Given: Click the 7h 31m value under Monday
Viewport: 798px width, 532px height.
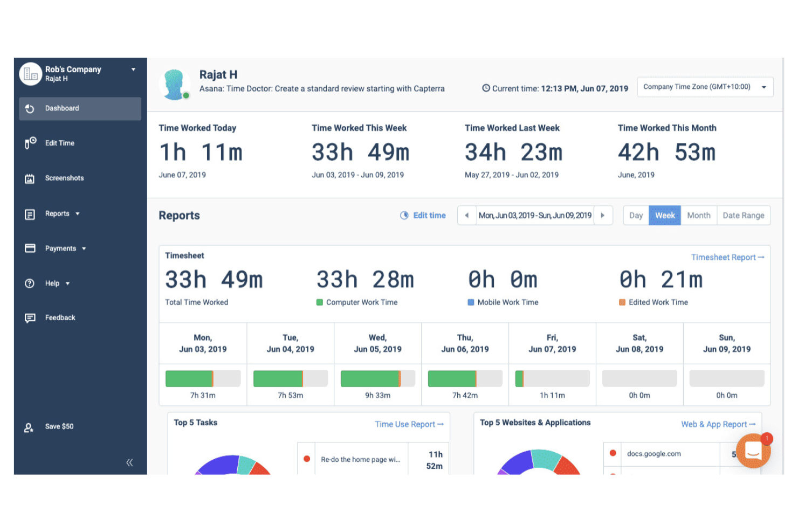Looking at the screenshot, I should (203, 396).
